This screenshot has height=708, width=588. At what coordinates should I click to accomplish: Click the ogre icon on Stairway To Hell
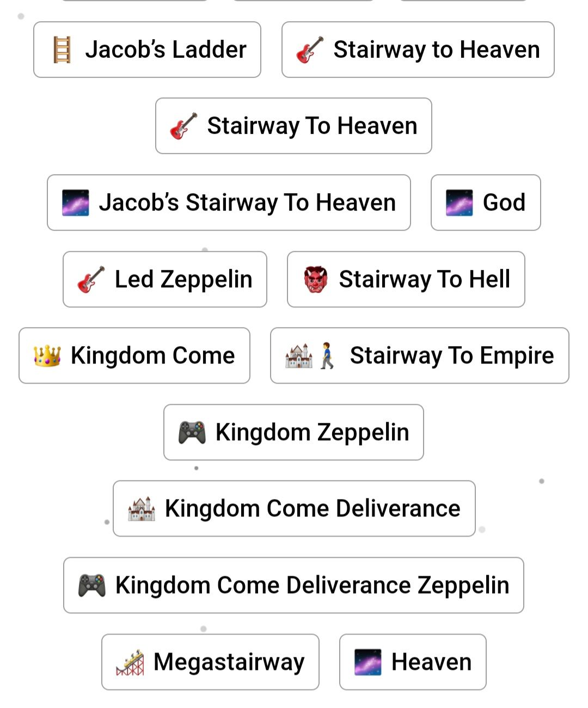point(316,279)
